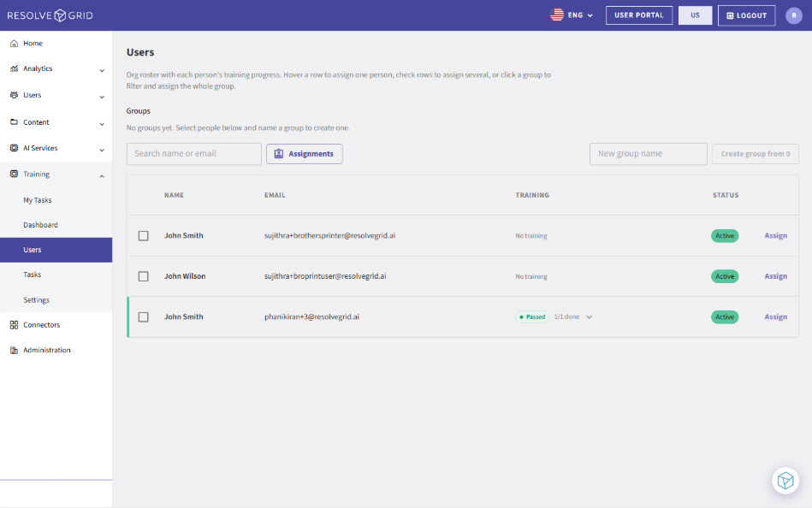Viewport: 812px width, 508px height.
Task: Click the US flag language icon
Action: pos(557,15)
